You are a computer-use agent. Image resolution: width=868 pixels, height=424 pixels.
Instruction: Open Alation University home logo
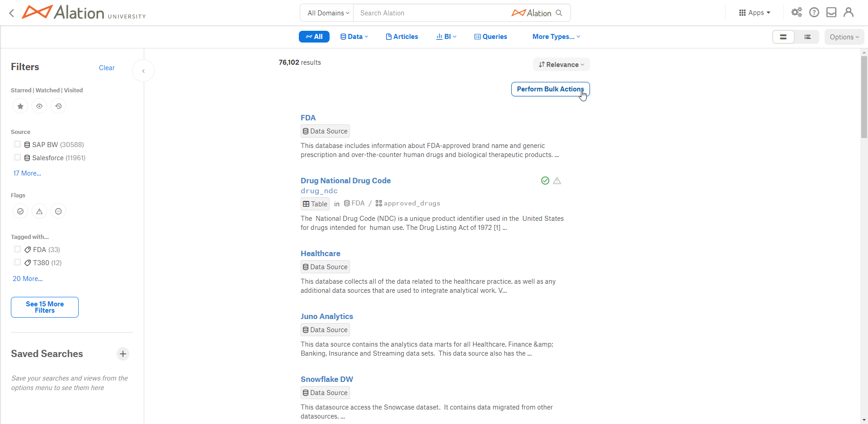[x=84, y=12]
